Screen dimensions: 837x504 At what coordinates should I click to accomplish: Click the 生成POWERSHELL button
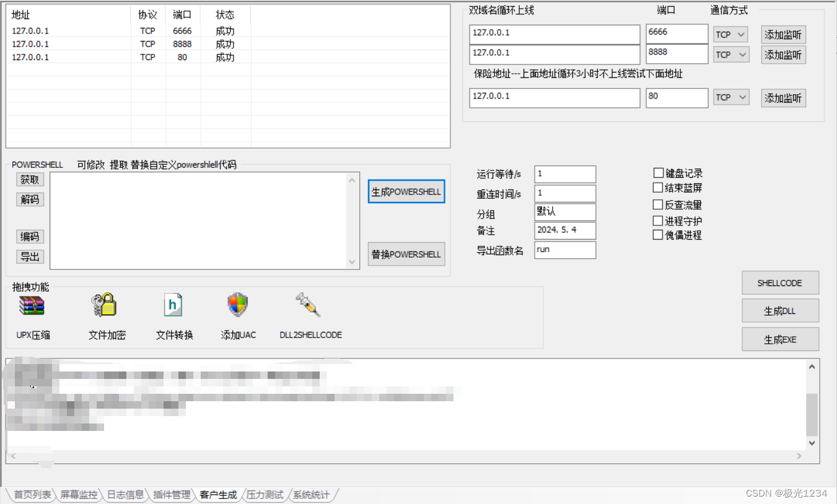(406, 192)
